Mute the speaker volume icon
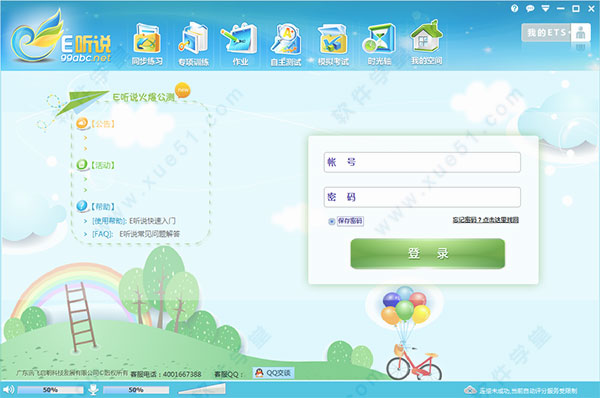 pyautogui.click(x=8, y=390)
